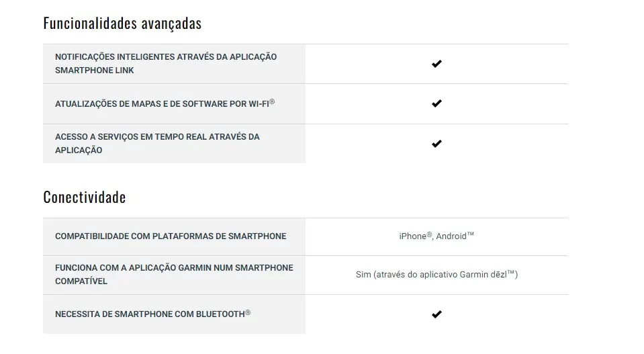This screenshot has height=354, width=644.
Task: Click the Acesso a serviços em tempo real label
Action: click(157, 143)
